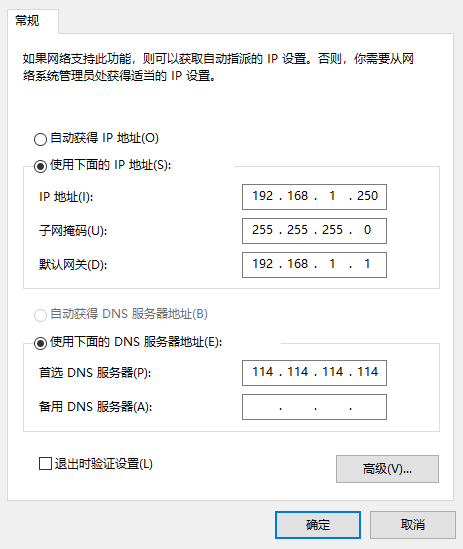
Task: Click the 首选 DNS 服务器 input field
Action: click(315, 373)
